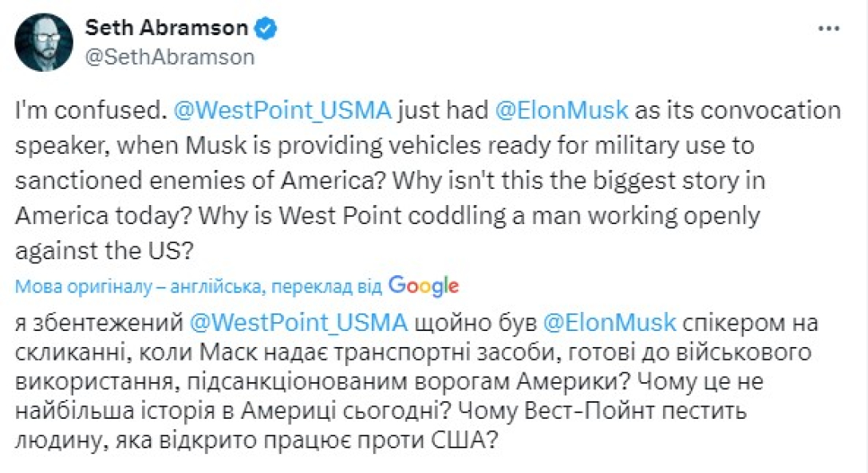Open @WestPoint_USMA mention in English tweet
Image resolution: width=868 pixels, height=473 pixels.
coord(282,110)
